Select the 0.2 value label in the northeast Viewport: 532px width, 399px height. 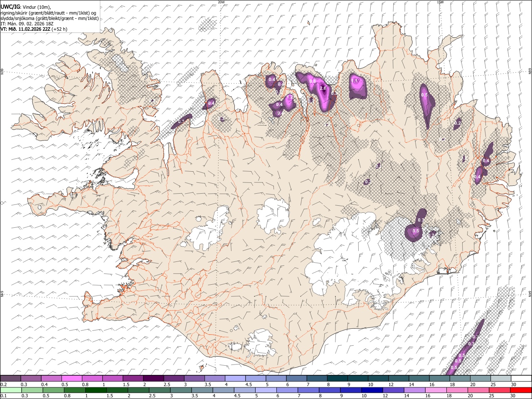click(458, 123)
